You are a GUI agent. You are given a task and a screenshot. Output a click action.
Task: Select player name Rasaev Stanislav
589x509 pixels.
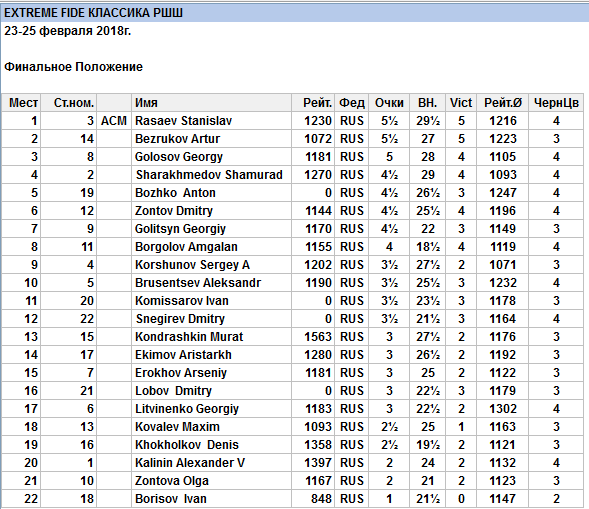(x=183, y=121)
